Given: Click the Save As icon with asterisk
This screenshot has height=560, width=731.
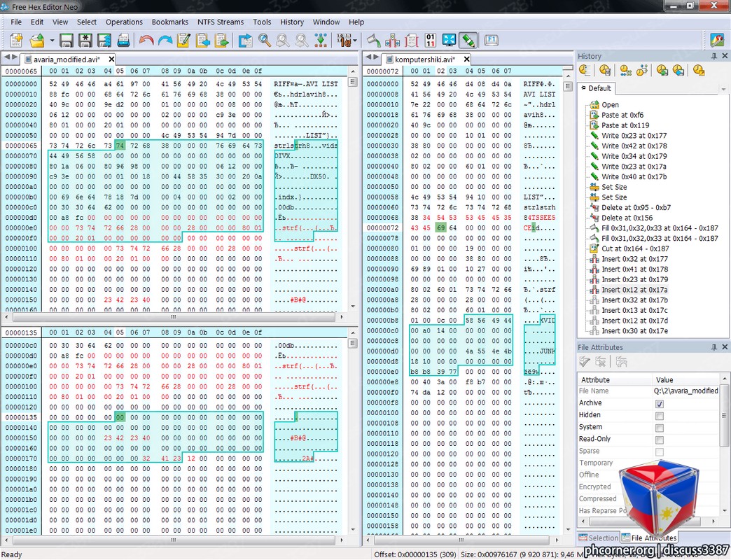Looking at the screenshot, I should [x=85, y=41].
